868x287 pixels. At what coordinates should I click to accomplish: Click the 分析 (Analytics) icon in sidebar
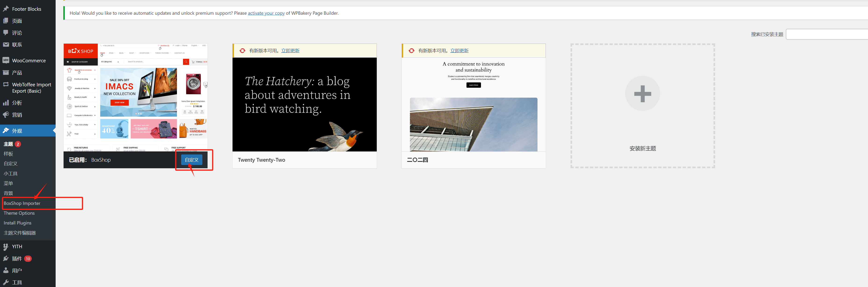pyautogui.click(x=6, y=103)
